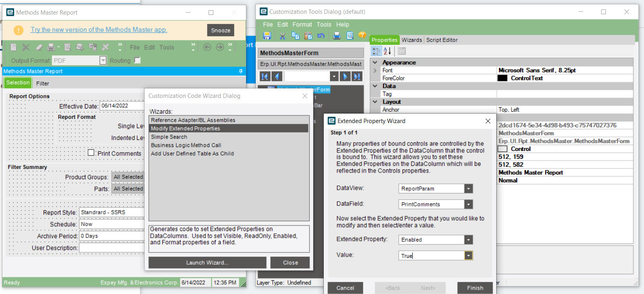Click Finish in Extended Property Wizard
This screenshot has height=294, width=644.
[475, 288]
